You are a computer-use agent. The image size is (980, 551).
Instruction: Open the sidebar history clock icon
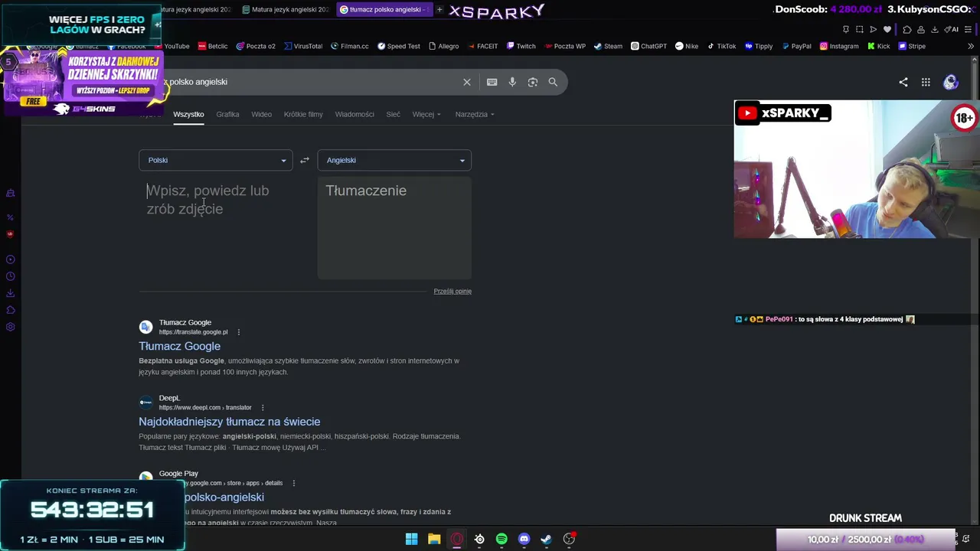(11, 276)
